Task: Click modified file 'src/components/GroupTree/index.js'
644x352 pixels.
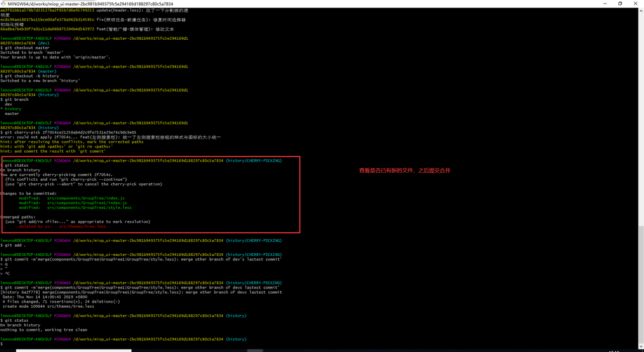Action: click(x=72, y=198)
